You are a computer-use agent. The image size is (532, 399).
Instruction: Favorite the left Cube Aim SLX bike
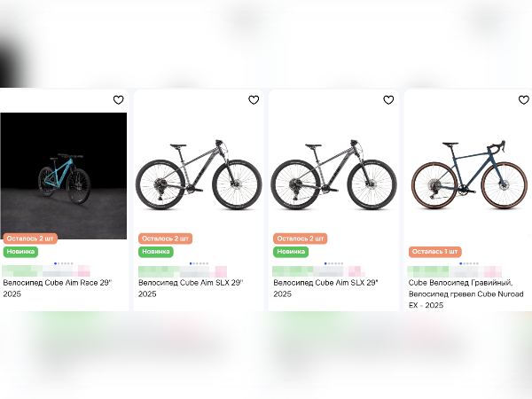[x=254, y=100]
